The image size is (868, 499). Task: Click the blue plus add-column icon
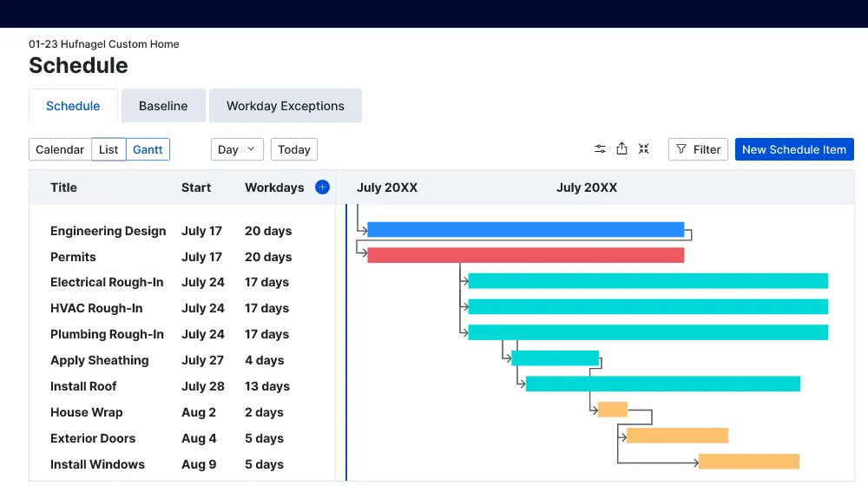tap(322, 187)
